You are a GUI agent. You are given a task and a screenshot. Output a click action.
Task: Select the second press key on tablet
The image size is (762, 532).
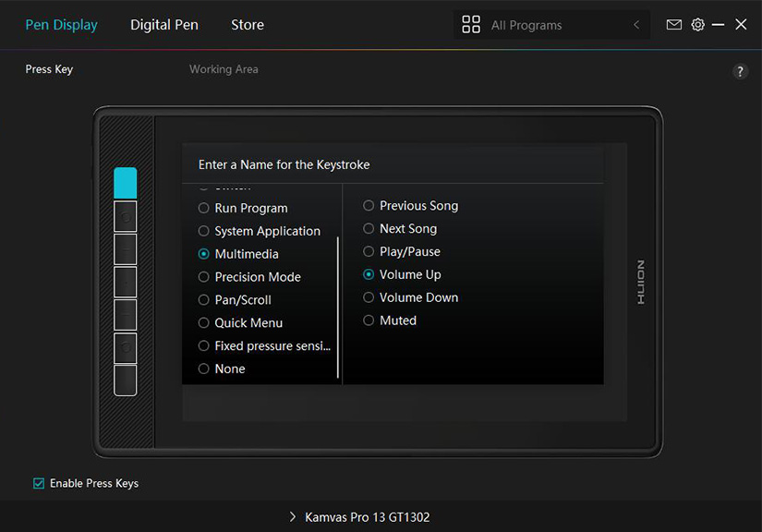pos(126,216)
